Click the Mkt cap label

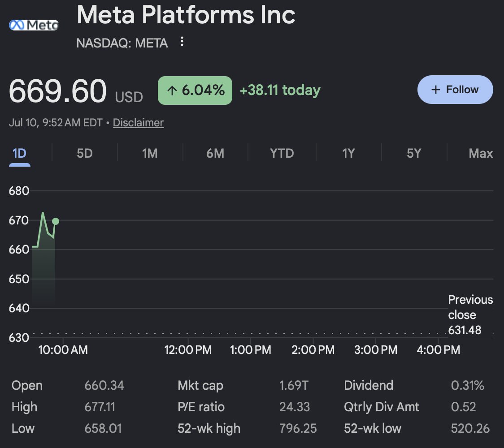click(200, 386)
